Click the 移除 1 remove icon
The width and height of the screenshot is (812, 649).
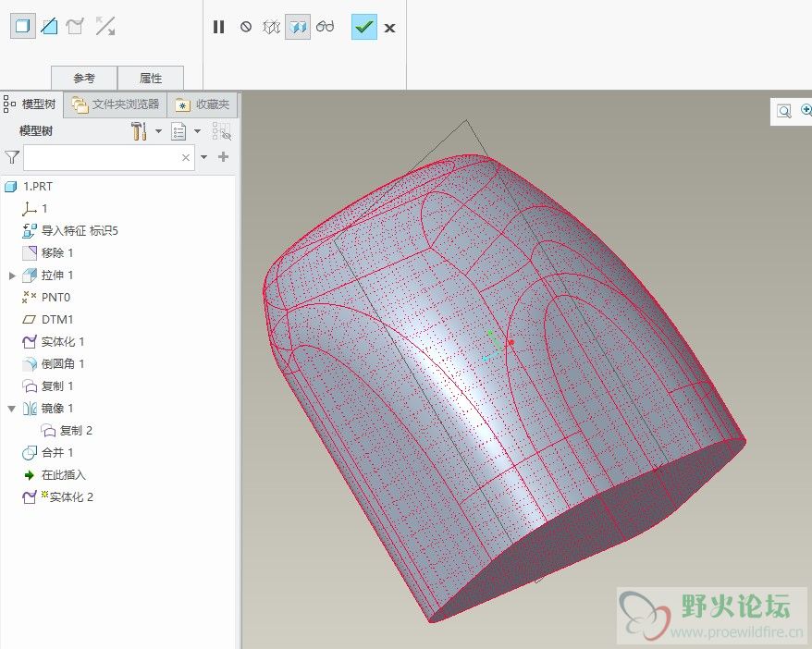[x=29, y=253]
